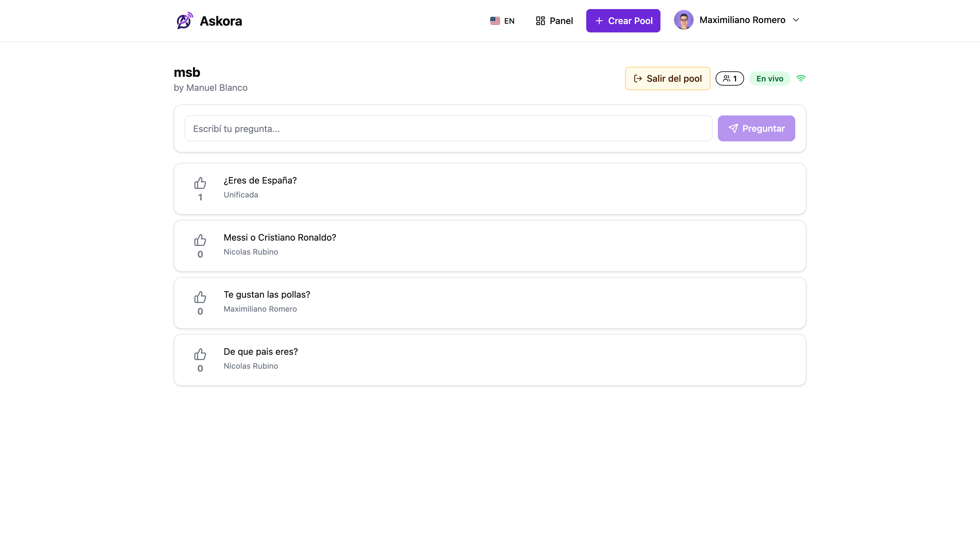Image resolution: width=980 pixels, height=537 pixels.
Task: Upvote the De que pais eres question
Action: pyautogui.click(x=200, y=354)
